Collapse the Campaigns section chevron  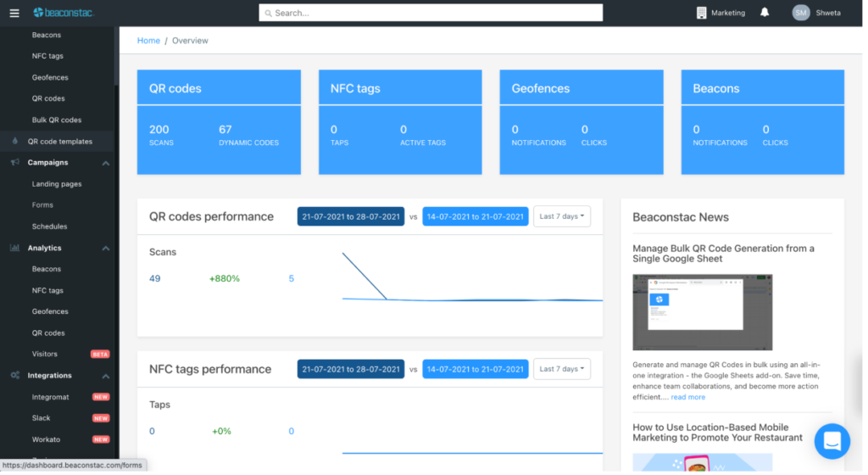pyautogui.click(x=106, y=164)
